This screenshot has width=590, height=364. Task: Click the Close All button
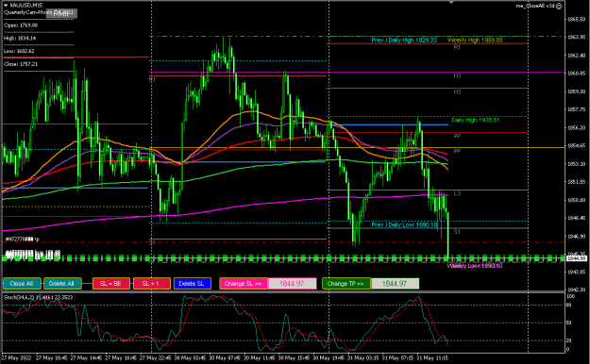(22, 284)
